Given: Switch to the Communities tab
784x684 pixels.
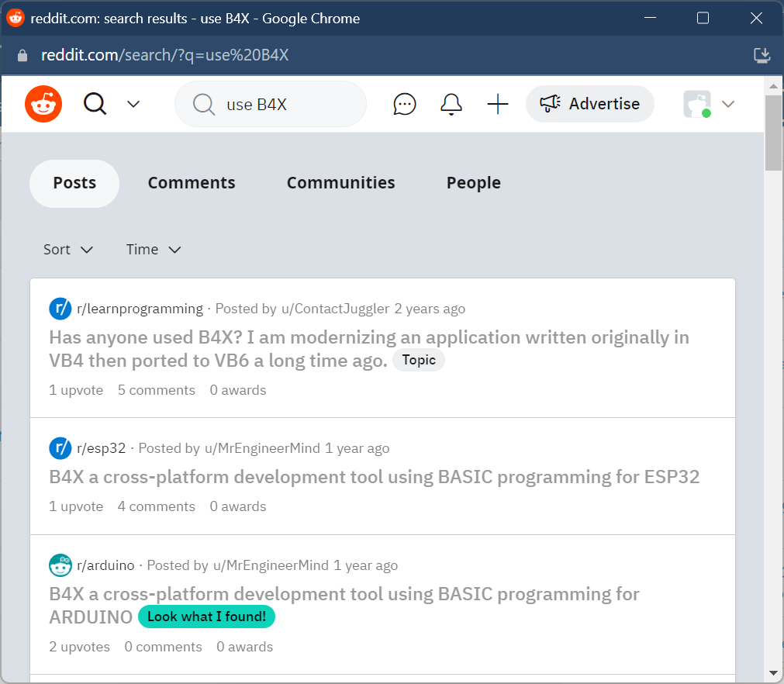Looking at the screenshot, I should (340, 183).
